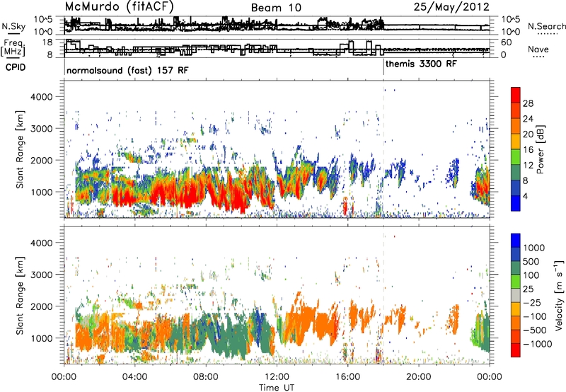566x392 pixels.
Task: Click the '08:00' time axis label
Action: (x=206, y=376)
